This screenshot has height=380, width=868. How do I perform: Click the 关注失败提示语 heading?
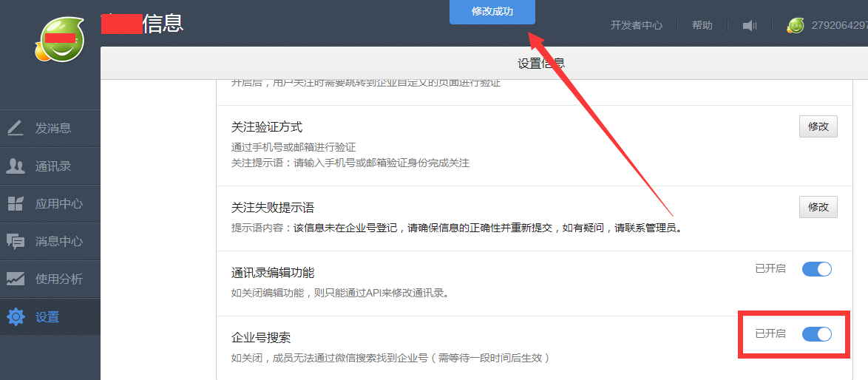(273, 208)
